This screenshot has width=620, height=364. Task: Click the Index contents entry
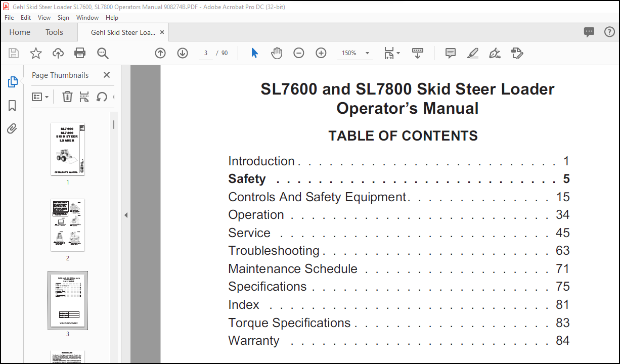tap(398, 305)
